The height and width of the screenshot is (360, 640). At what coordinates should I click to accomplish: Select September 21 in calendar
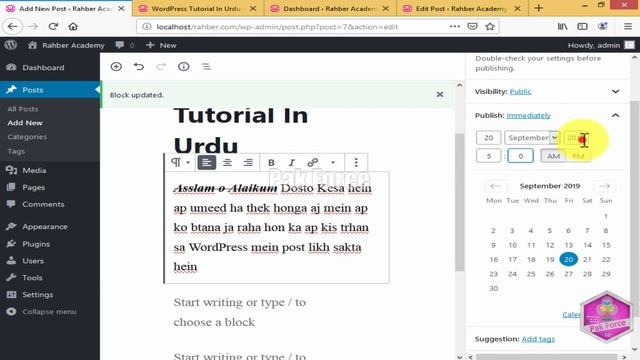[587, 260]
